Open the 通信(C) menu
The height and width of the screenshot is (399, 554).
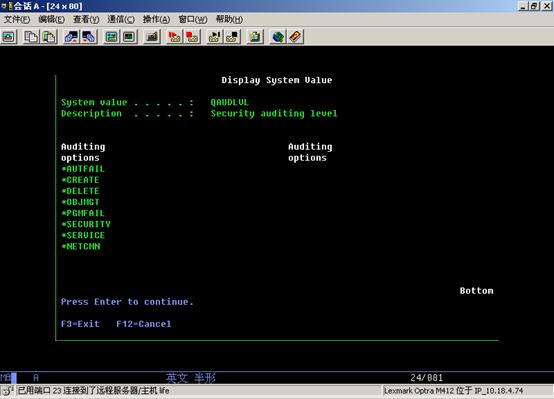pyautogui.click(x=121, y=19)
